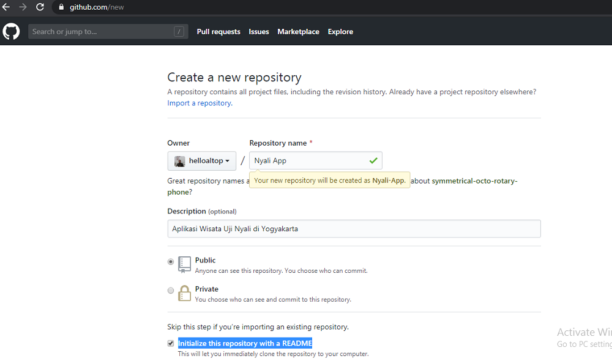Open the Explore page

pos(340,31)
